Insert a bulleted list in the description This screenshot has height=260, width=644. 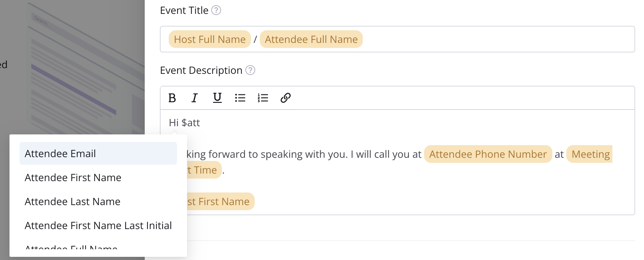coord(240,98)
